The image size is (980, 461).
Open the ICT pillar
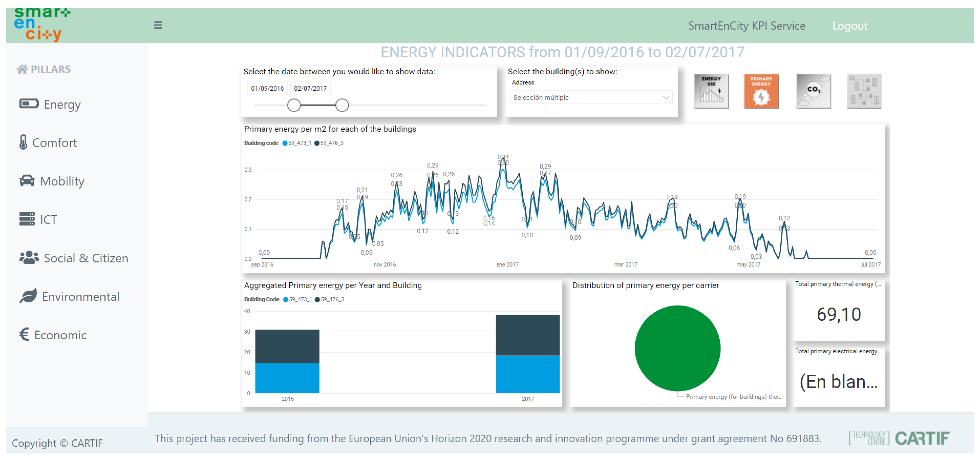[x=38, y=219]
